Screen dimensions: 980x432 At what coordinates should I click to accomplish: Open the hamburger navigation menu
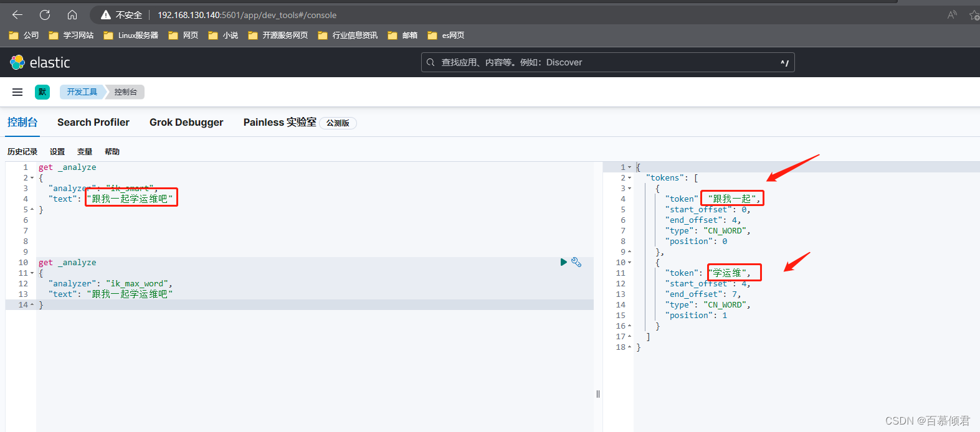point(17,92)
